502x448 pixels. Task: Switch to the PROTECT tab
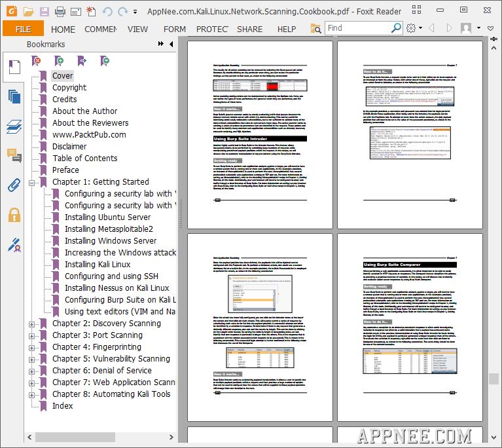pyautogui.click(x=212, y=29)
